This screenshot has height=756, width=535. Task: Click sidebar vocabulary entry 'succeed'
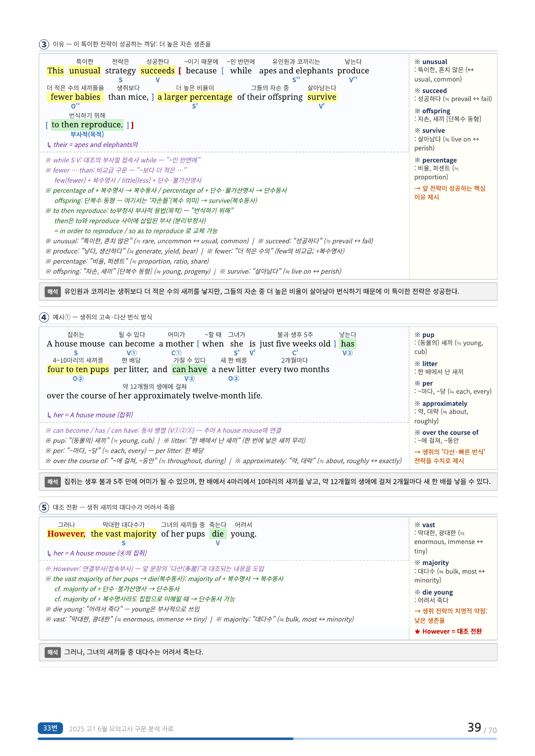coord(435,91)
